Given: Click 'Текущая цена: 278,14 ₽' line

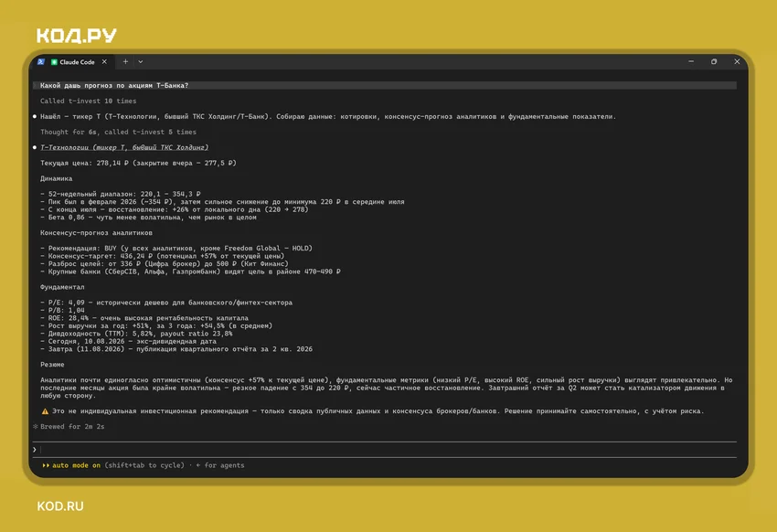Looking at the screenshot, I should click(138, 163).
